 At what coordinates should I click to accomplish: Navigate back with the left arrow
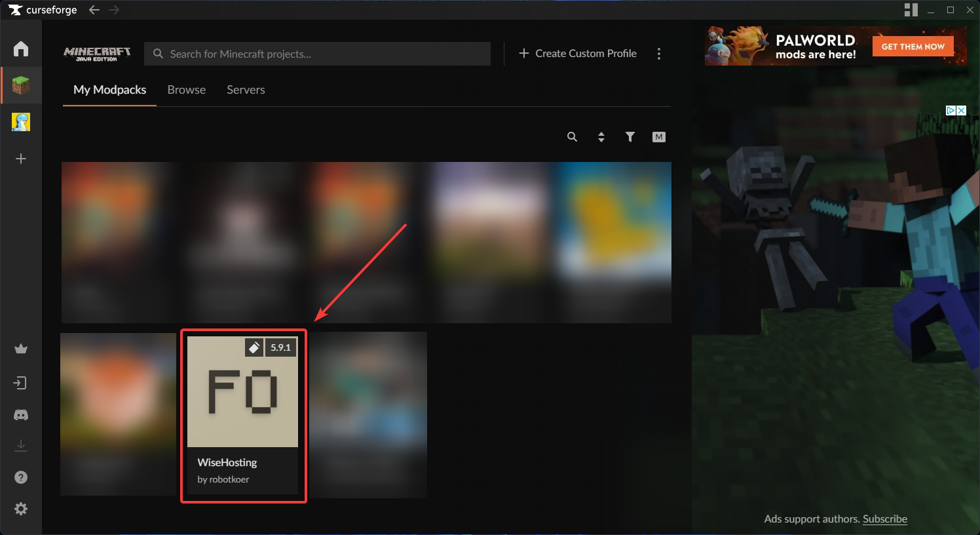[x=94, y=10]
